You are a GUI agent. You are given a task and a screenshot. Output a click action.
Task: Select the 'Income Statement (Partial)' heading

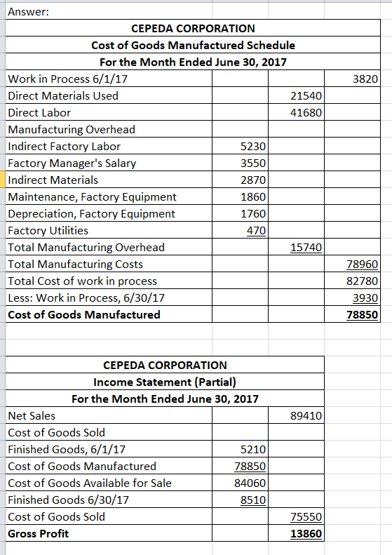(x=165, y=382)
